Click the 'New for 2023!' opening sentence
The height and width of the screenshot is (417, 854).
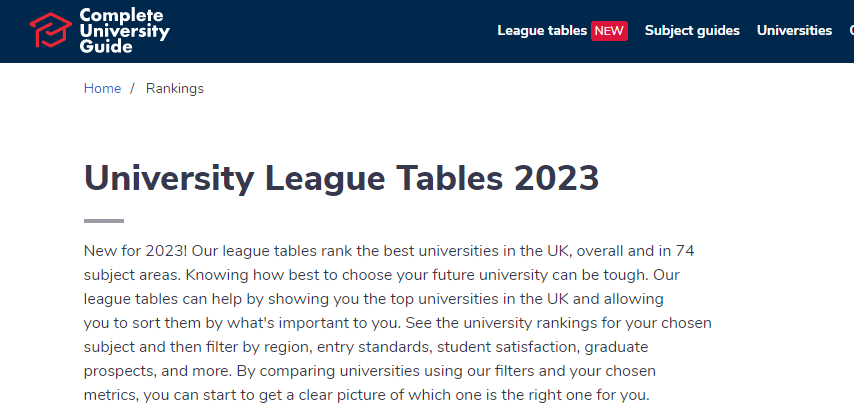coord(136,251)
